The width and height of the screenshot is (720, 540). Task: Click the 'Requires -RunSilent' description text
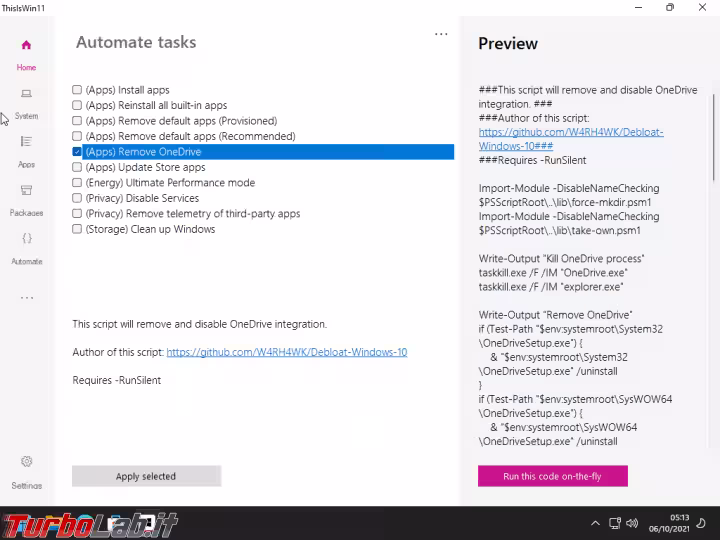[117, 380]
